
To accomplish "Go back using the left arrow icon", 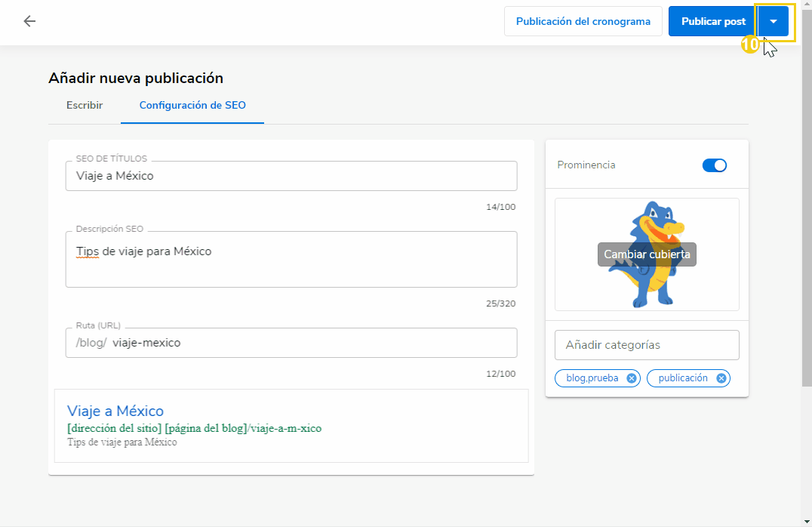I will (29, 21).
